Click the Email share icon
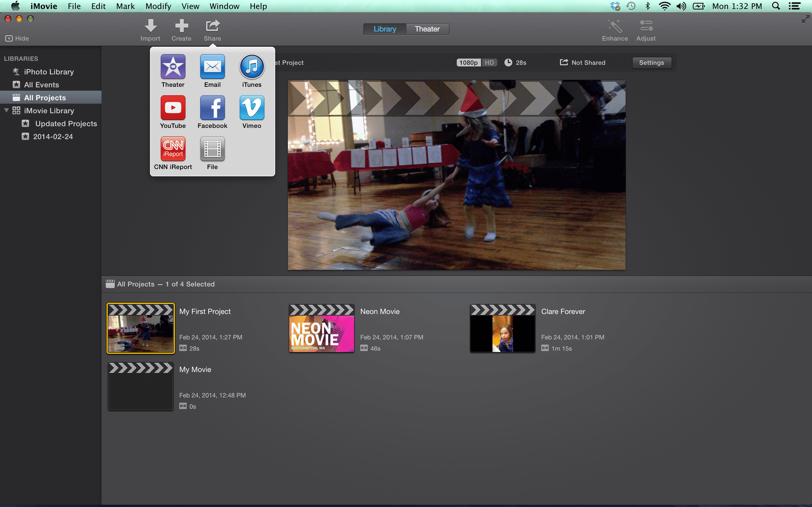 click(x=212, y=66)
